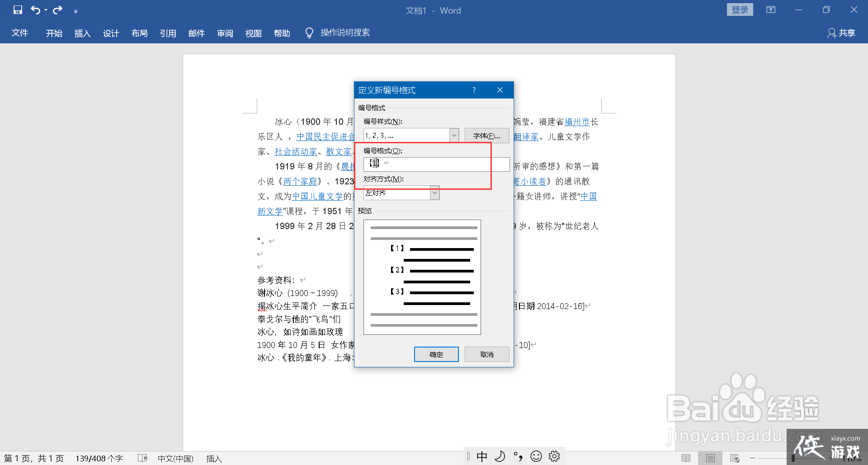Click the Save icon in quick access toolbar
This screenshot has width=868, height=465.
(18, 10)
